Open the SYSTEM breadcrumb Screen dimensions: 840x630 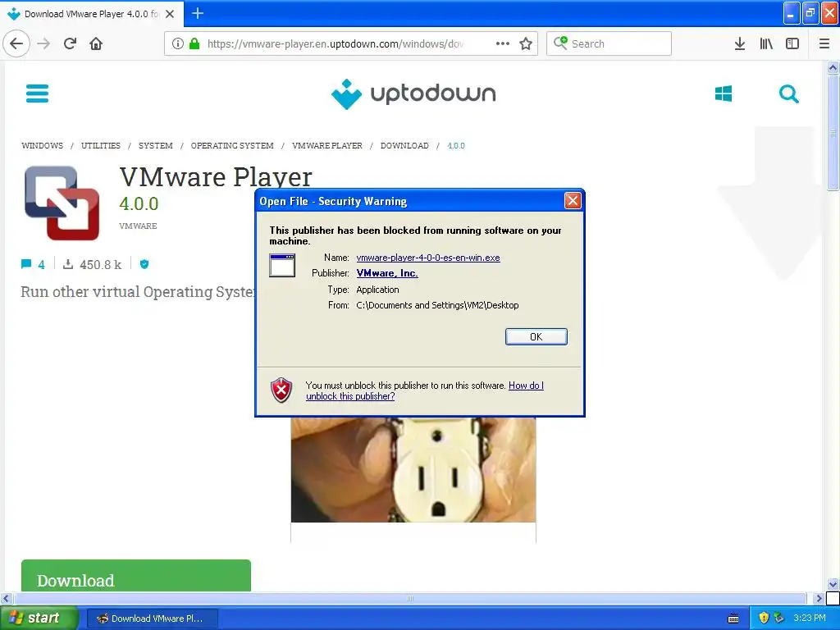155,146
